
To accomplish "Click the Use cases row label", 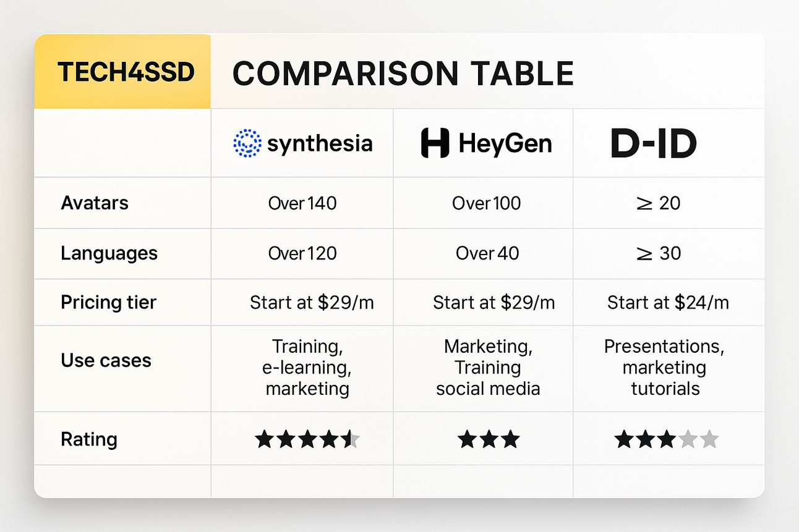I will click(x=106, y=360).
